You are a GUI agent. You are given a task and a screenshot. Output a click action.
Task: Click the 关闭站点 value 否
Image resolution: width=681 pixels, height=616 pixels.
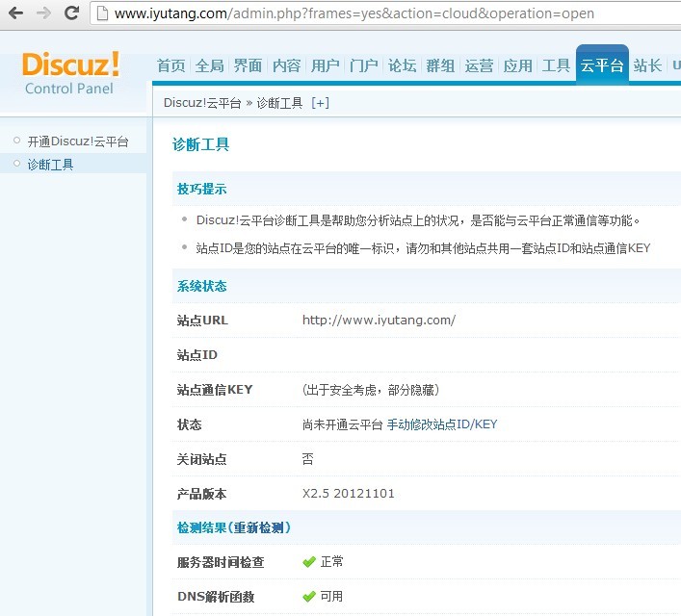click(308, 459)
